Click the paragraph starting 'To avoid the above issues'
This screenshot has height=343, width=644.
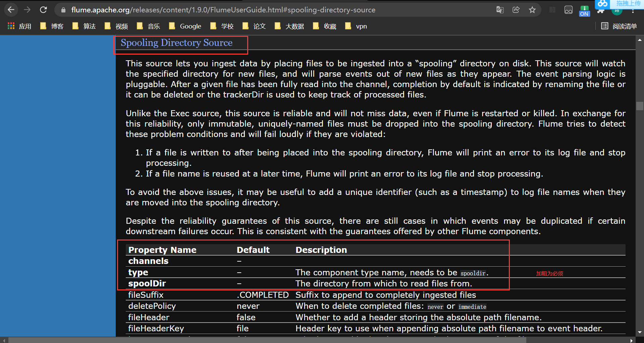[376, 197]
